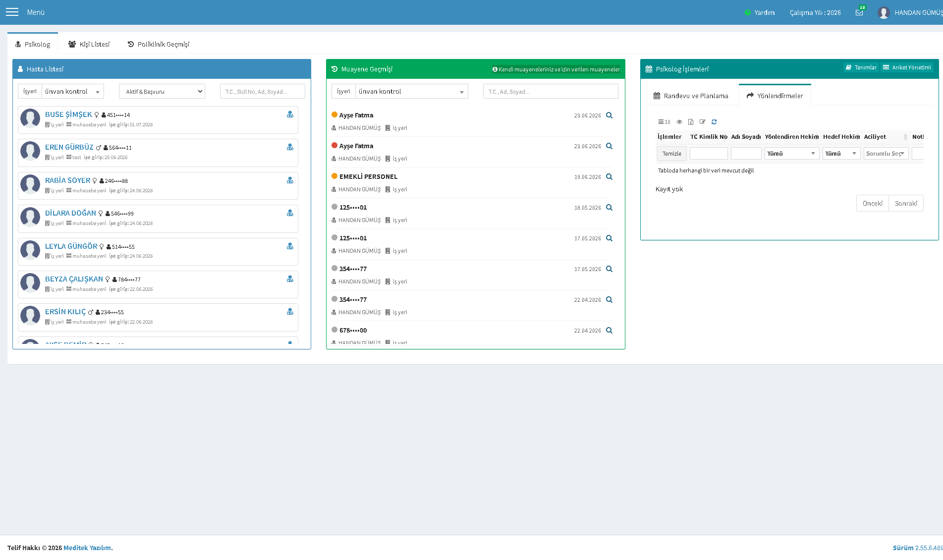Viewport: 943px width, 560px height.
Task: Open the hamburger Menü icon
Action: point(12,12)
